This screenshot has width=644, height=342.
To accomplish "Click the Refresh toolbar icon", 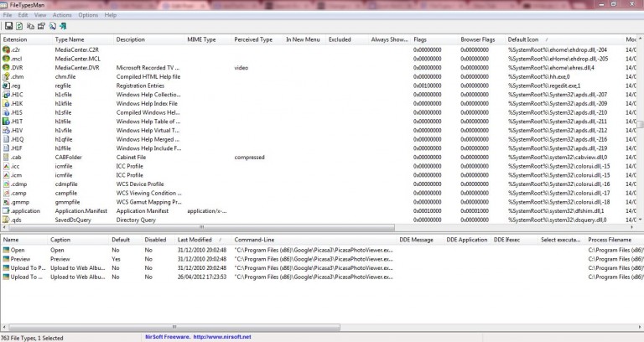I will pos(18,27).
